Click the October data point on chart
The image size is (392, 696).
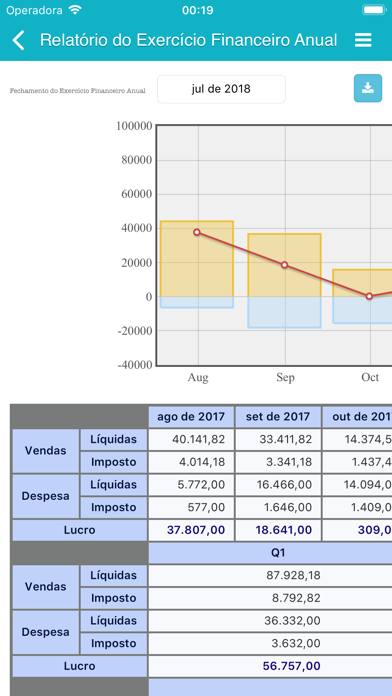369,296
